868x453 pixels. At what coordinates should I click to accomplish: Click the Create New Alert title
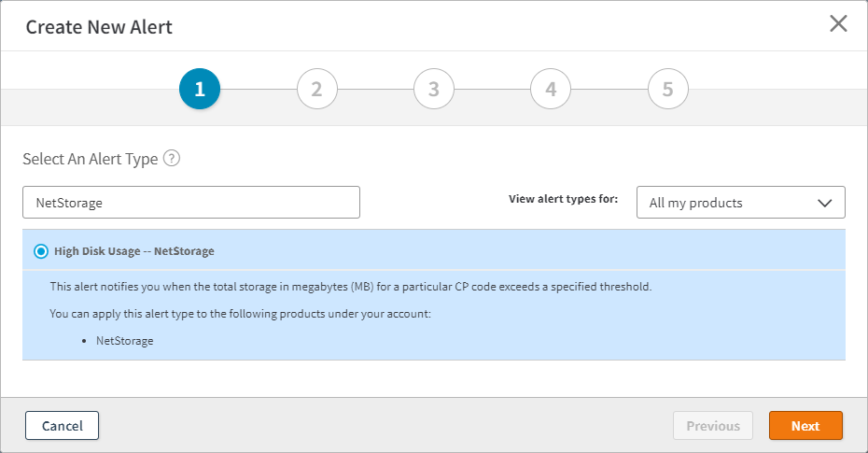pos(99,27)
